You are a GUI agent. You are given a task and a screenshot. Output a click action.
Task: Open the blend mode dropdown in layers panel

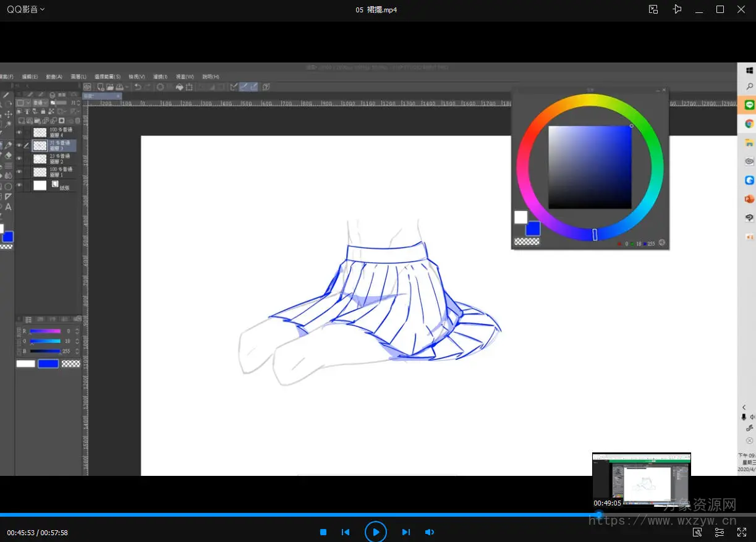point(41,103)
